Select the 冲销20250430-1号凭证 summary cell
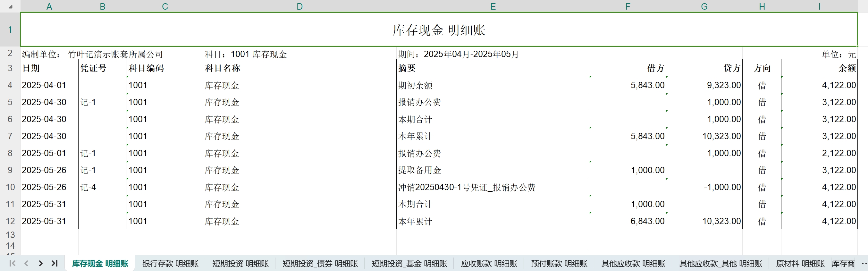This screenshot has height=271, width=868. click(493, 187)
